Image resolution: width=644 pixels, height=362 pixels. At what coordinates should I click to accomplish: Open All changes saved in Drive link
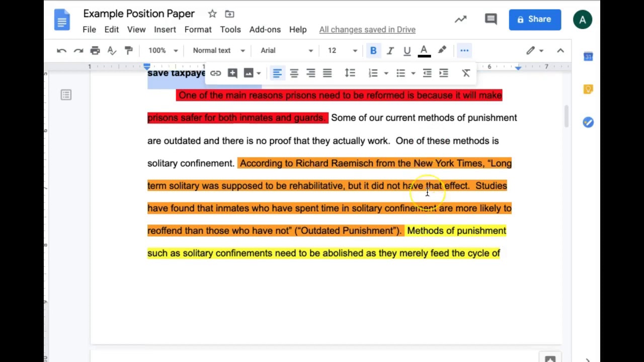(x=367, y=30)
